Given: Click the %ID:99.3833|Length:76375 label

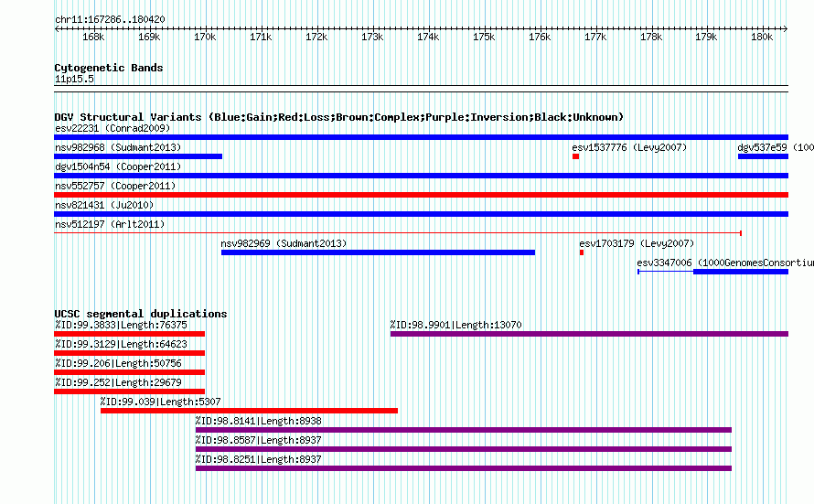Looking at the screenshot, I should pos(121,325).
